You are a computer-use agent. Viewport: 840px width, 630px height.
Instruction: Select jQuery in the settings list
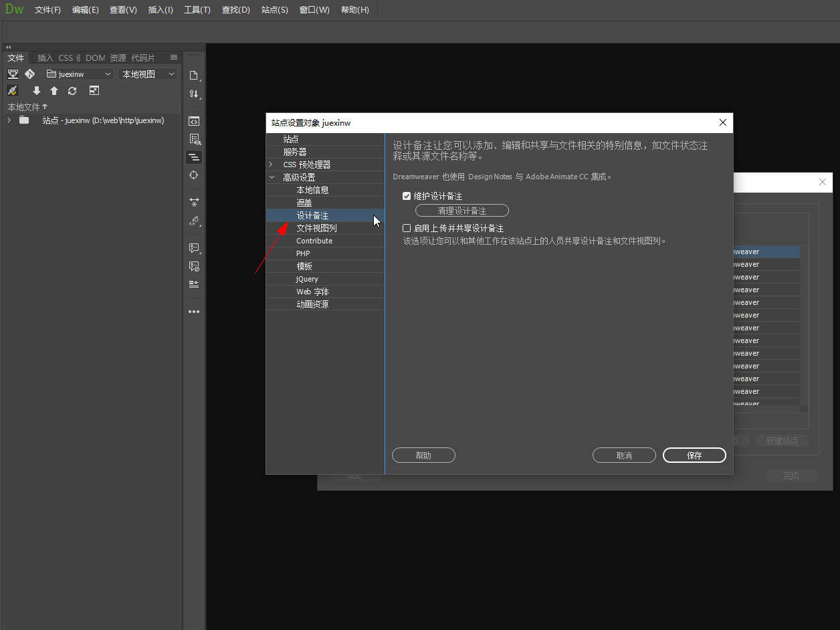click(x=325, y=279)
